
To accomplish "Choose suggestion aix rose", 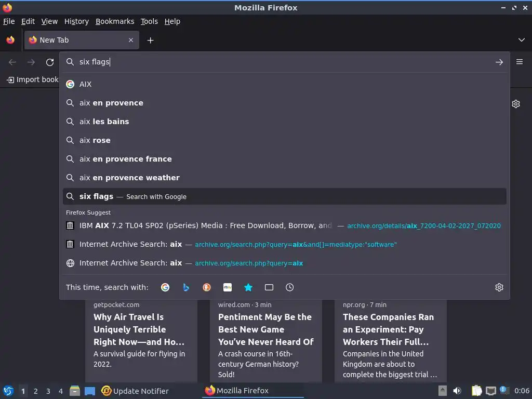I will [x=284, y=140].
